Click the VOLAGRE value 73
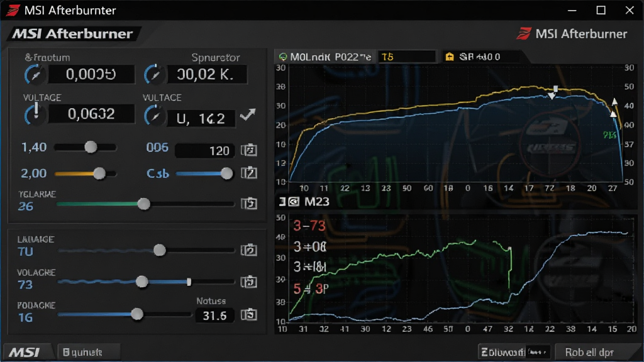The width and height of the screenshot is (644, 362). pos(25,285)
